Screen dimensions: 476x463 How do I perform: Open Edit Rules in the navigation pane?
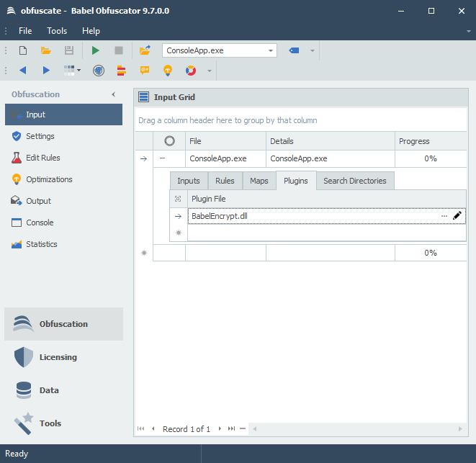[64, 158]
